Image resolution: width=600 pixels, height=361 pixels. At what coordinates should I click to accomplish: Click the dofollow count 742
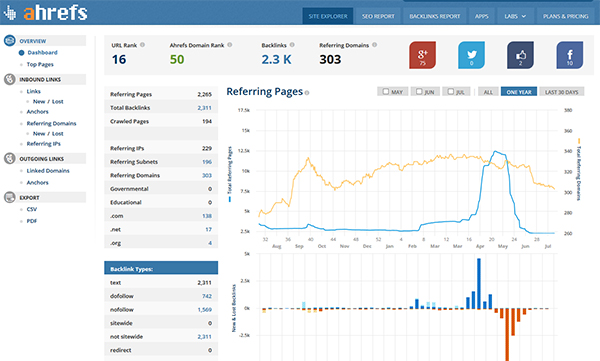click(207, 296)
